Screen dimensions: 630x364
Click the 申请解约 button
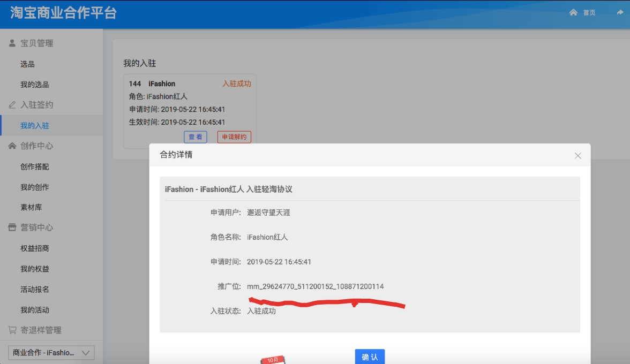tap(234, 137)
